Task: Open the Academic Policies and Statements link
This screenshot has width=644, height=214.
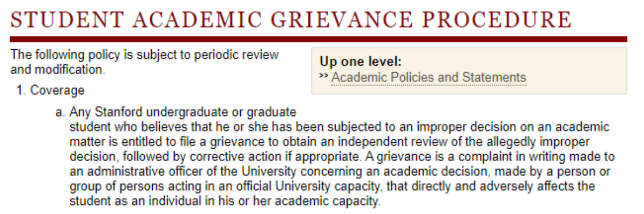Action: coord(428,78)
